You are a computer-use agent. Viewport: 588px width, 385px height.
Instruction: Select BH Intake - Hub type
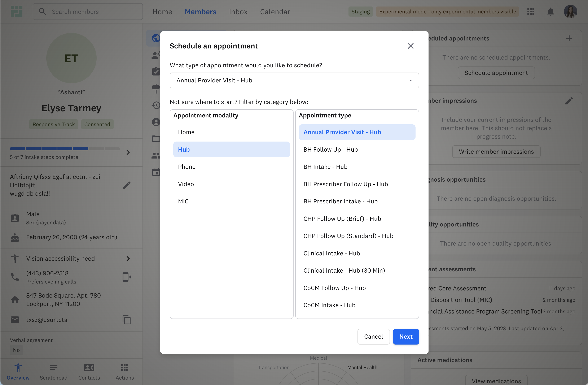point(357,167)
